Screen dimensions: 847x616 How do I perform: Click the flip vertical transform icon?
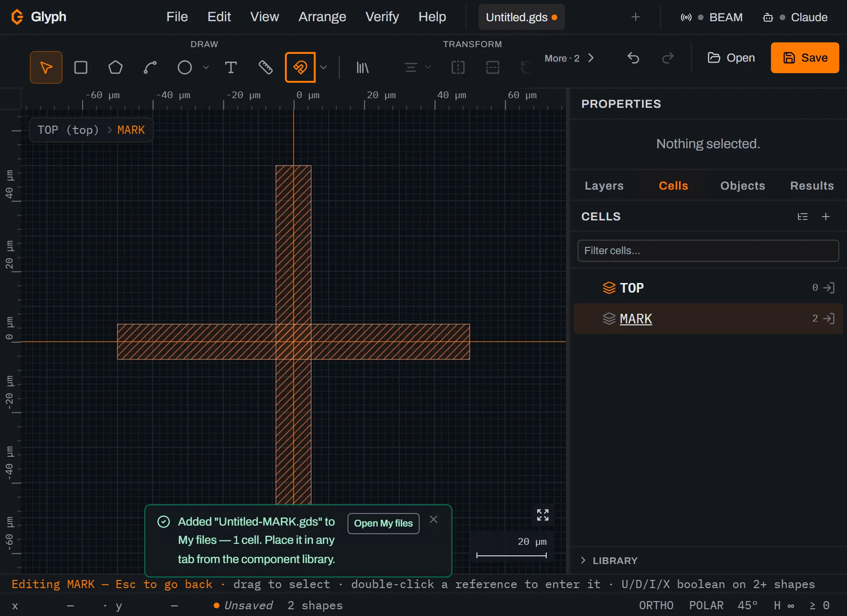[x=493, y=67]
